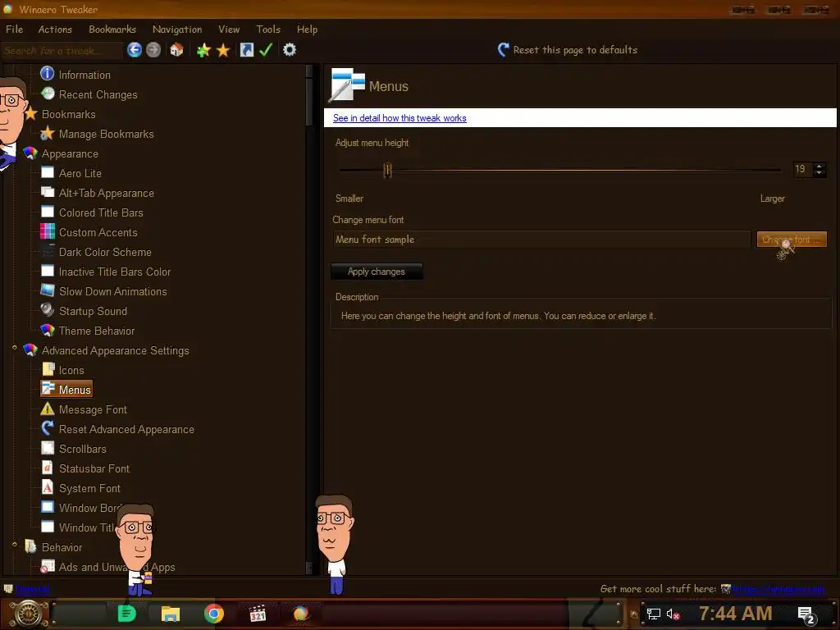Image resolution: width=840 pixels, height=630 pixels.
Task: Open the media player clapperboard taskbar icon
Action: click(258, 614)
